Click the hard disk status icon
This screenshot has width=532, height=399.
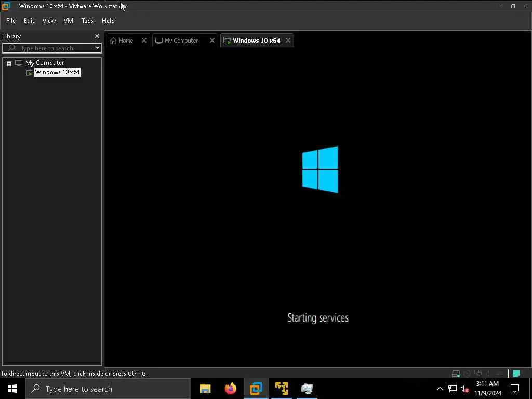click(456, 374)
